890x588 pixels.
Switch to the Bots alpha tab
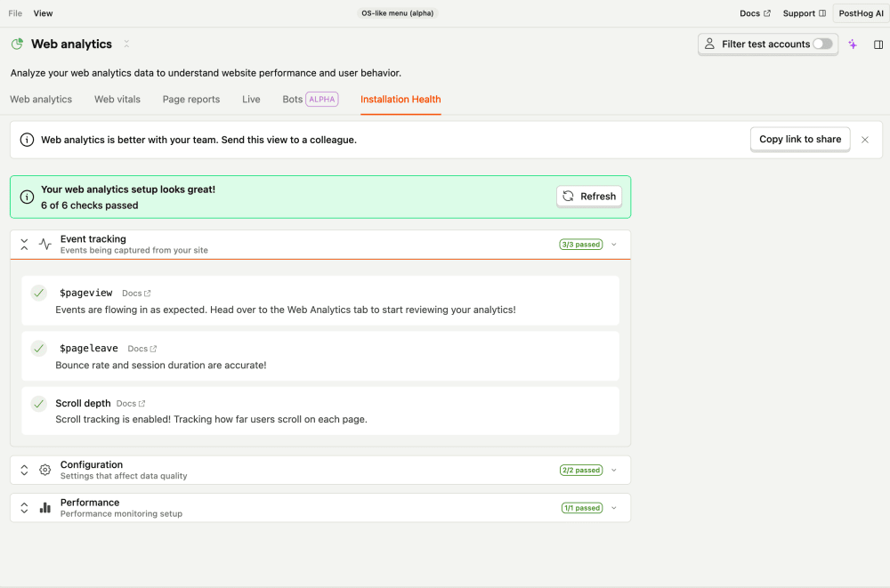[310, 100]
